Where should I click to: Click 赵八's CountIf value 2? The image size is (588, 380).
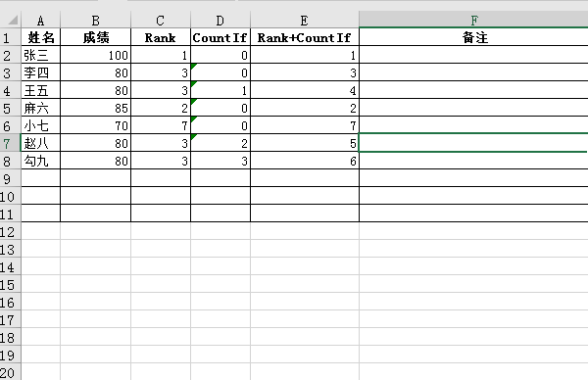[220, 143]
